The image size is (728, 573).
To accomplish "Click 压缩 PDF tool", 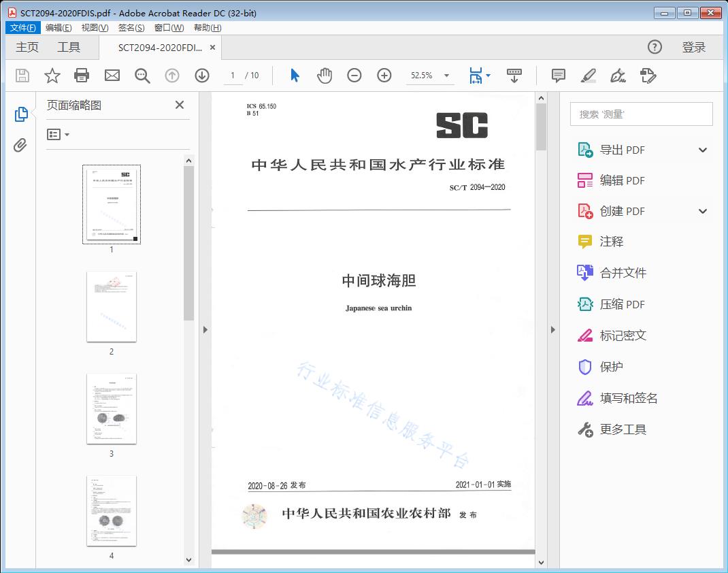I will (622, 304).
